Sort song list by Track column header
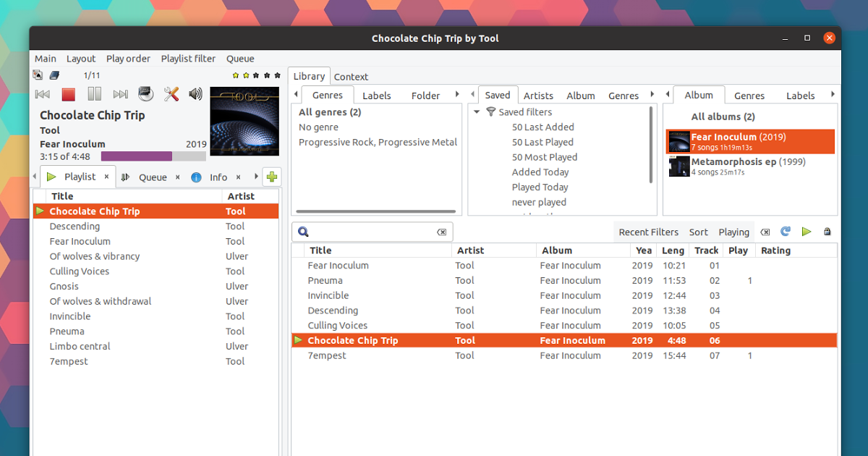 (x=706, y=250)
